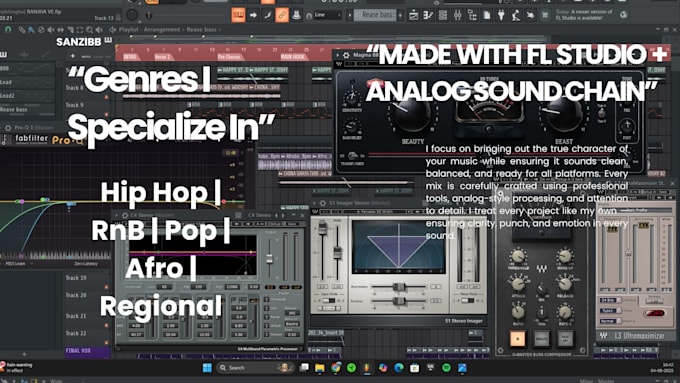Image resolution: width=680 pixels, height=383 pixels.
Task: Click the plugin picker plug icon
Action: pyautogui.click(x=501, y=16)
